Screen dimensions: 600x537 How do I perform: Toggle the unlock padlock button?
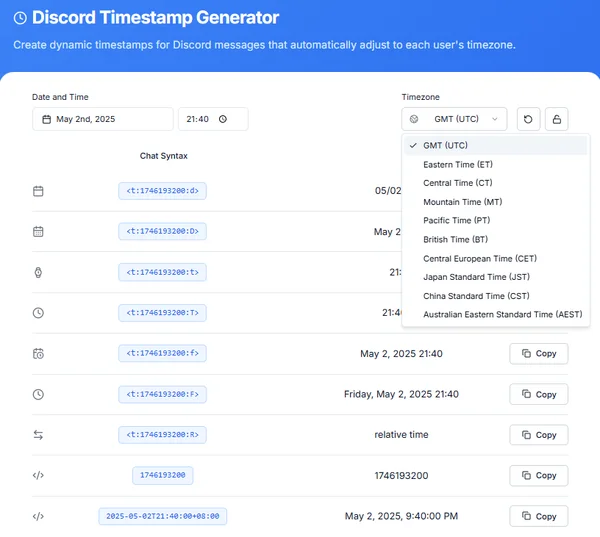click(556, 119)
